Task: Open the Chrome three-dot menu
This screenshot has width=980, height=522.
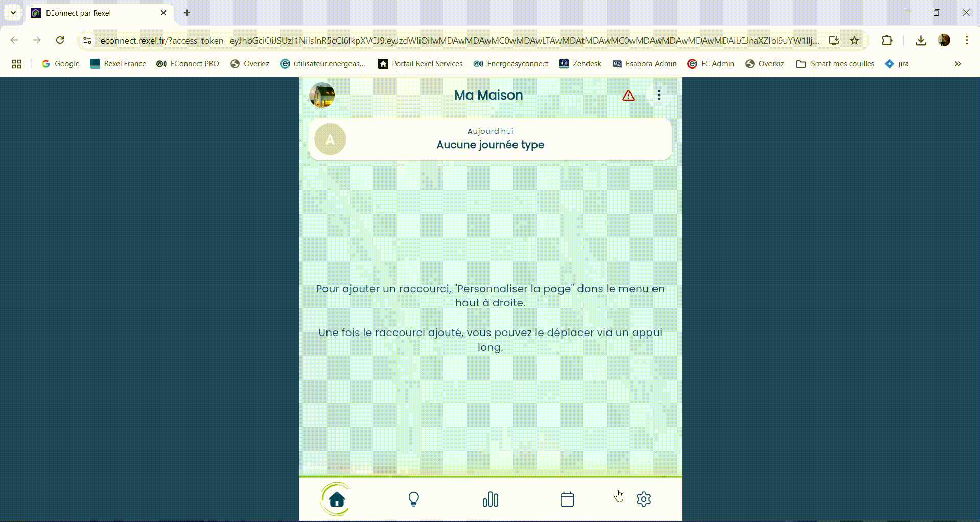Action: pos(967,40)
